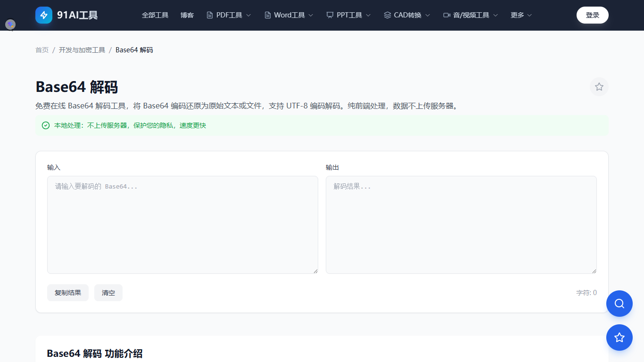Click the input textarea resize handle
This screenshot has height=362, width=644.
click(315, 271)
